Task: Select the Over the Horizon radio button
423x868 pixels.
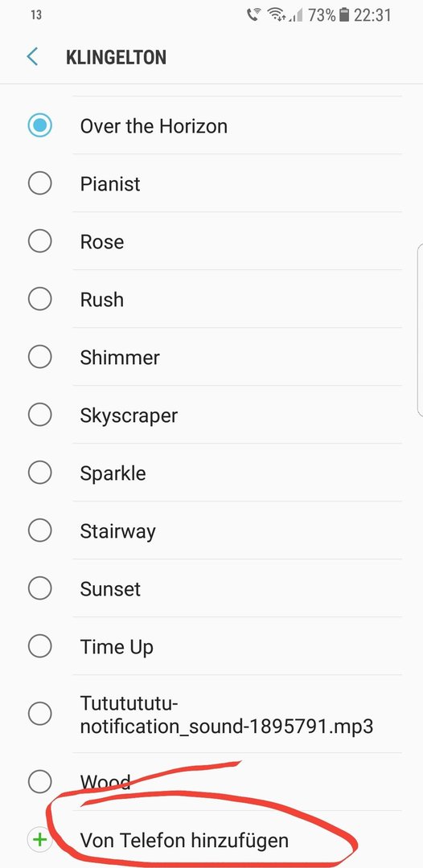Action: [x=40, y=125]
